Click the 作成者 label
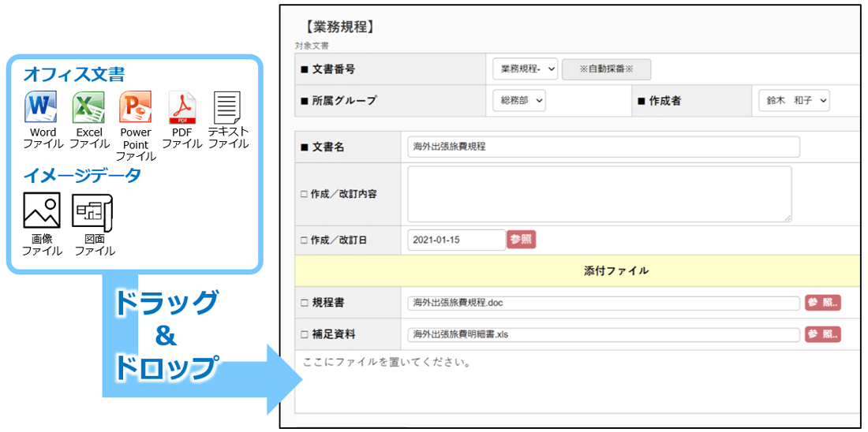Image resolution: width=868 pixels, height=432 pixels. 665,101
